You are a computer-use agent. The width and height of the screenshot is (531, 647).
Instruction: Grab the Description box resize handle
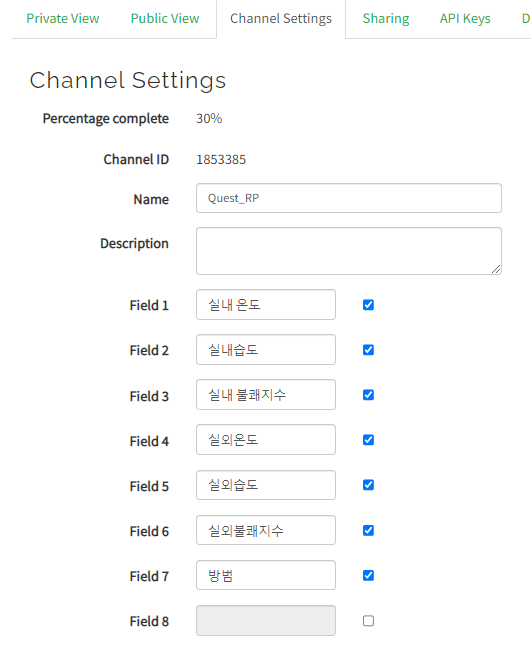coord(496,269)
